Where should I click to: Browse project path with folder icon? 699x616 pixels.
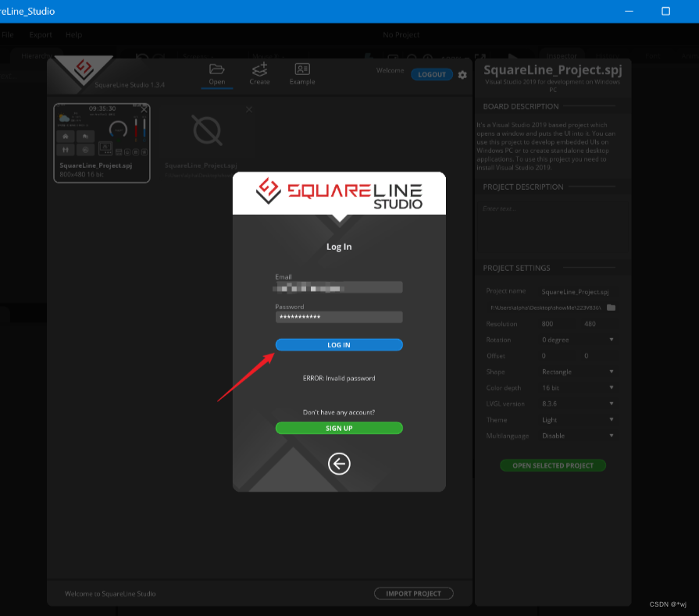tap(612, 308)
